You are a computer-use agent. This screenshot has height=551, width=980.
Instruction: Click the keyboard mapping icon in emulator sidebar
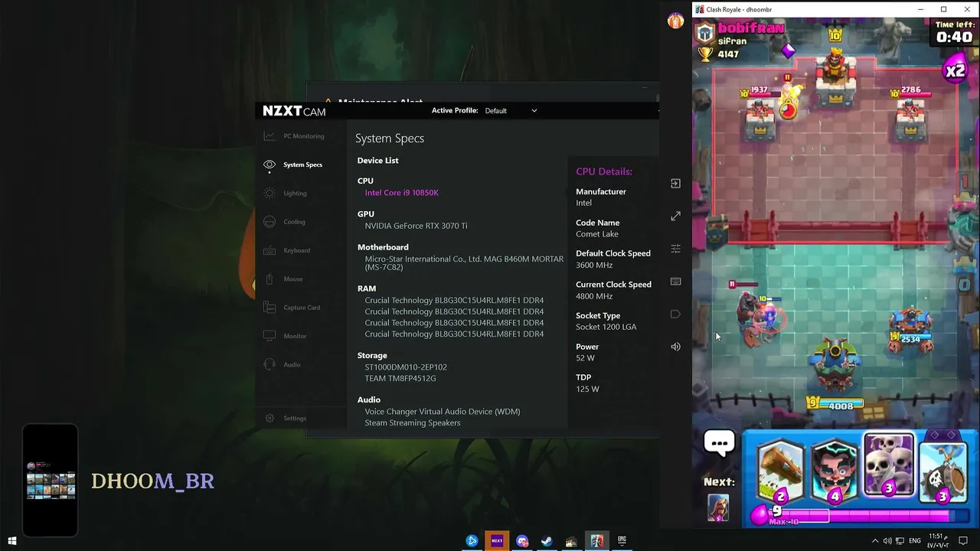click(x=675, y=282)
